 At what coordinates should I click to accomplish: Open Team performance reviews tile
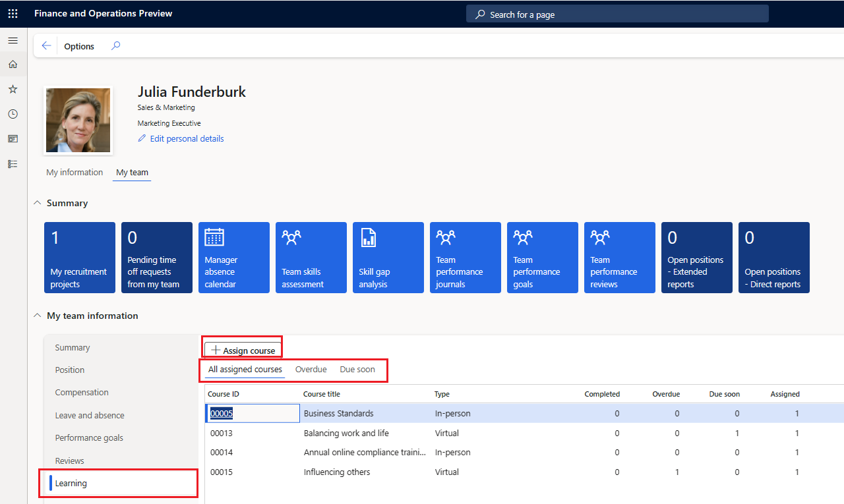(620, 258)
